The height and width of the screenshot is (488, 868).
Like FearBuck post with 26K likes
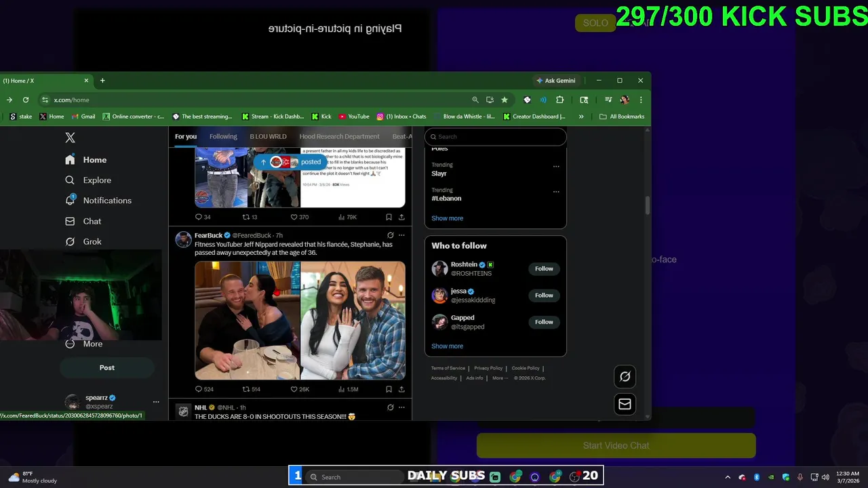[x=300, y=389]
